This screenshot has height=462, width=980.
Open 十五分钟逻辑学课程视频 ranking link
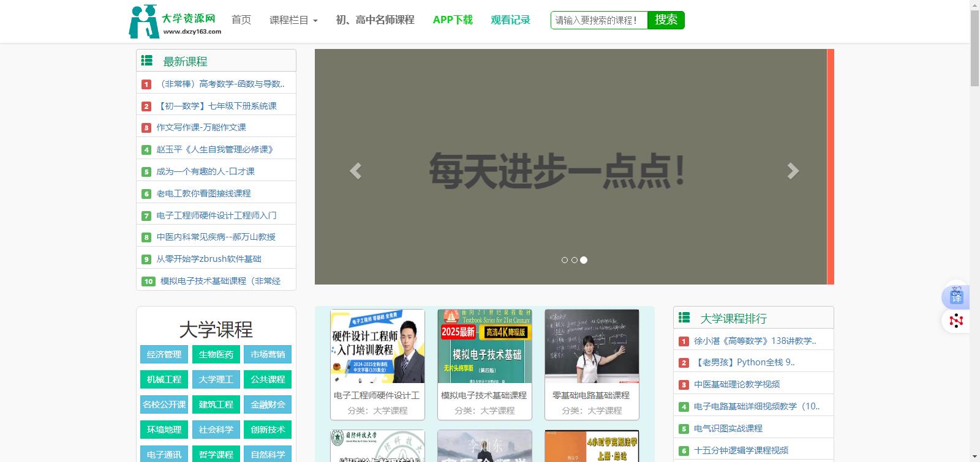click(x=741, y=450)
